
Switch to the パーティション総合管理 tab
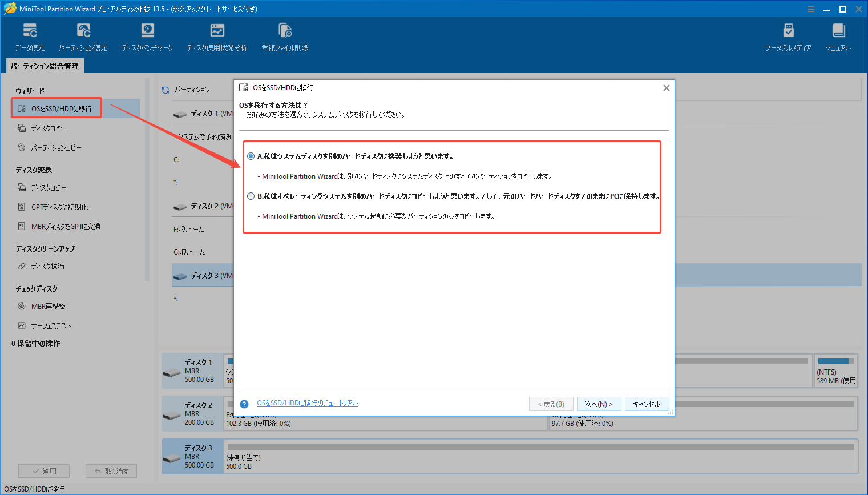[x=44, y=66]
